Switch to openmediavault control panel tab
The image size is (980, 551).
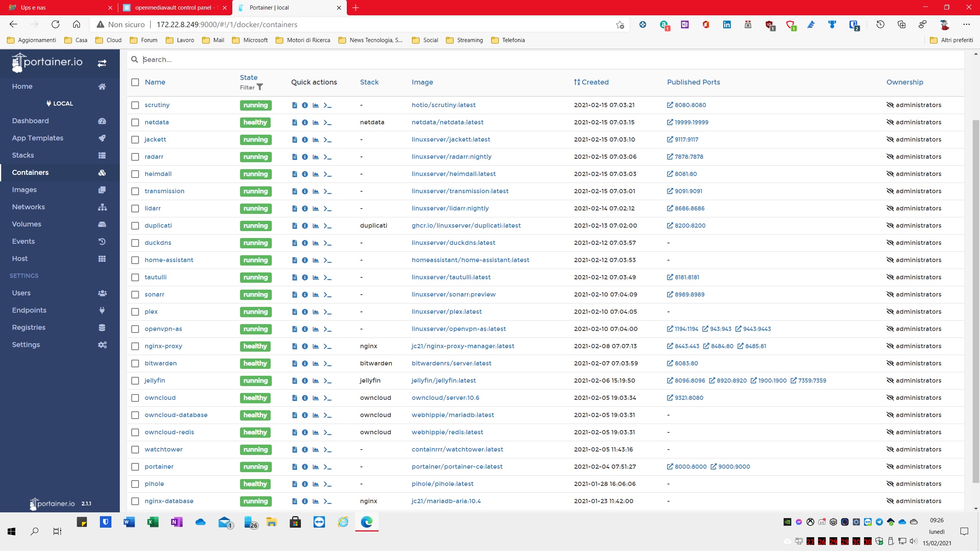click(x=173, y=8)
